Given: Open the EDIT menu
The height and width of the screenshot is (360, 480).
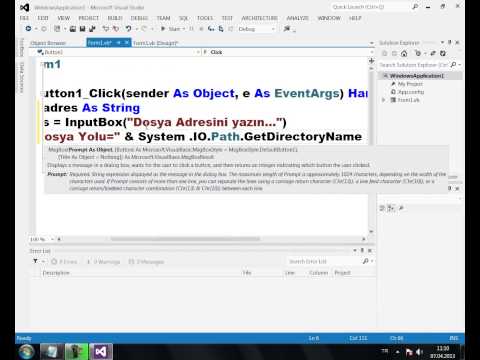Looking at the screenshot, I should coord(43,18).
